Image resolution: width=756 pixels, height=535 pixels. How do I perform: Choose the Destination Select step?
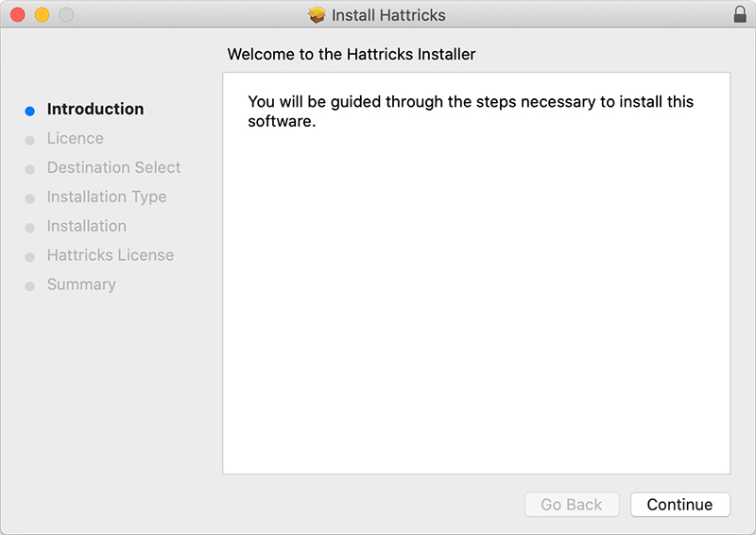pos(113,167)
